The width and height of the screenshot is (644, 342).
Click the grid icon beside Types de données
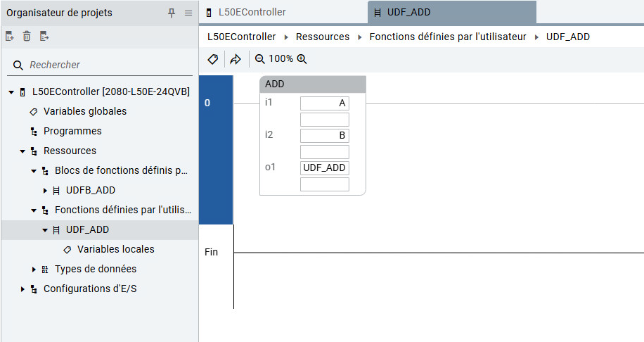(45, 270)
